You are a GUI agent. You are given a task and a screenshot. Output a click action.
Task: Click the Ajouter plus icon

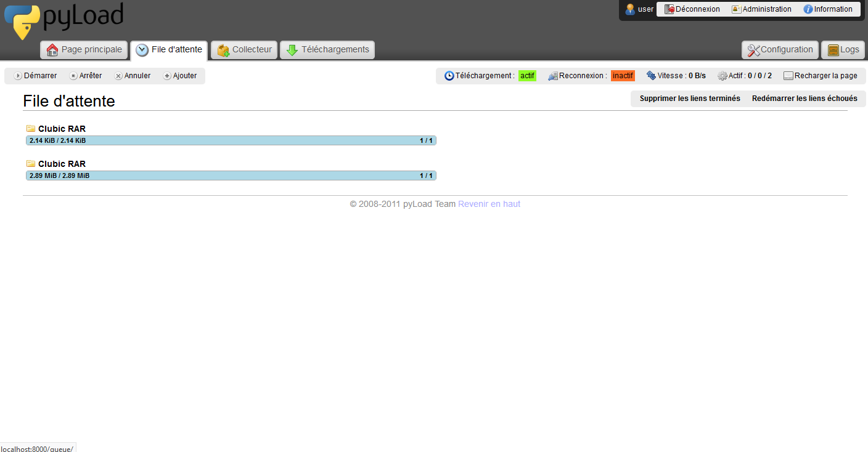point(167,76)
